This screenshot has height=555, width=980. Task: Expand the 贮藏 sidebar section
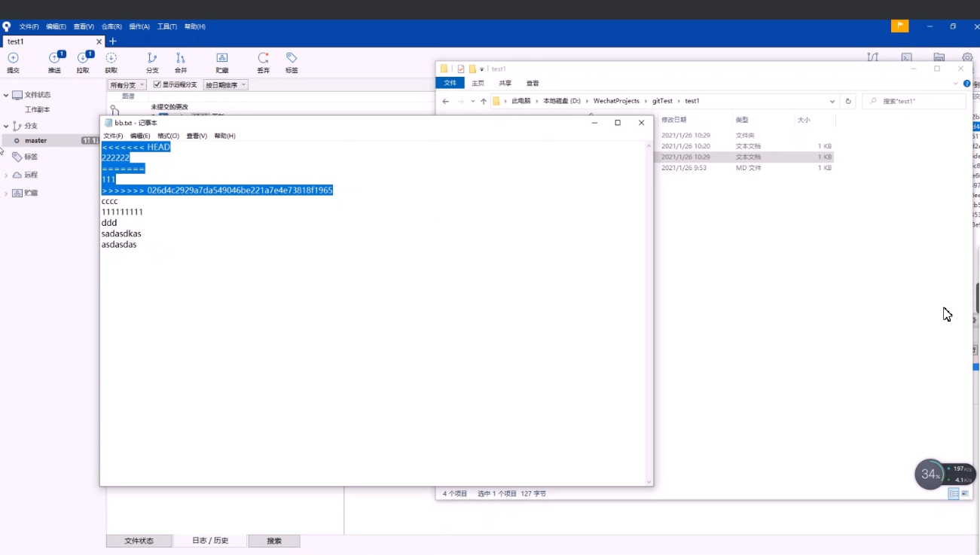[x=6, y=193]
